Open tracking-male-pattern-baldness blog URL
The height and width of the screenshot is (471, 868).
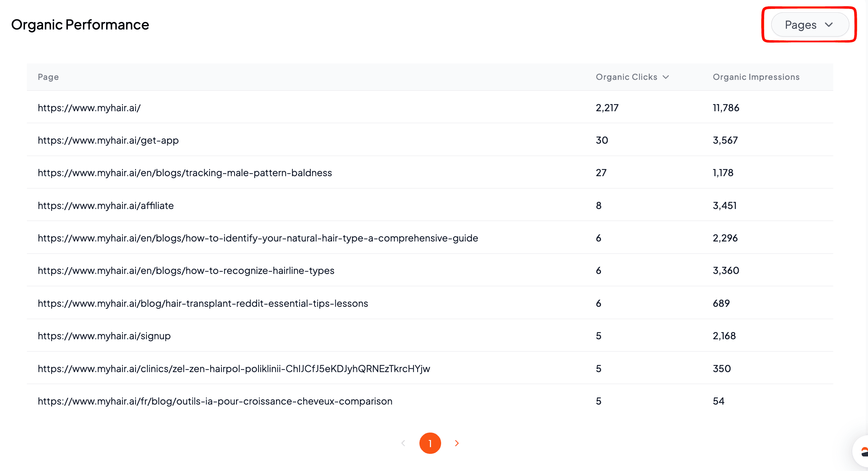[185, 173]
